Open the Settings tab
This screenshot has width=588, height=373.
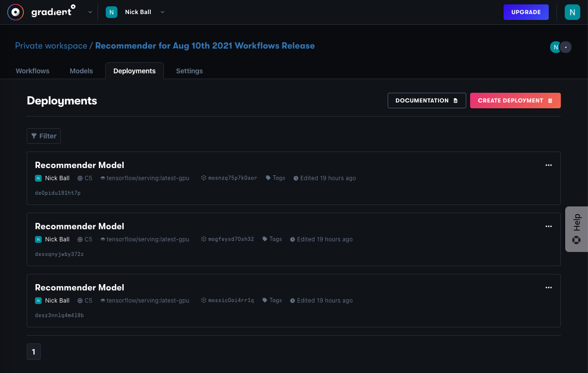tap(189, 71)
